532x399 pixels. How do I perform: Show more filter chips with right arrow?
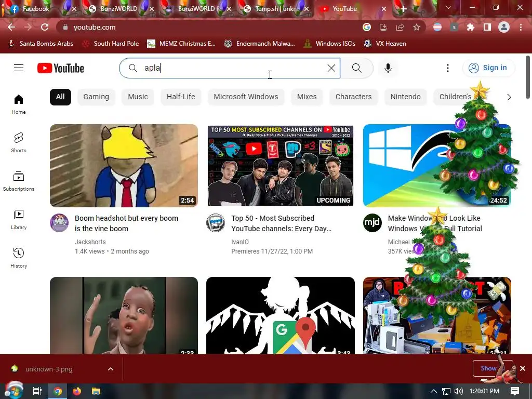(509, 97)
